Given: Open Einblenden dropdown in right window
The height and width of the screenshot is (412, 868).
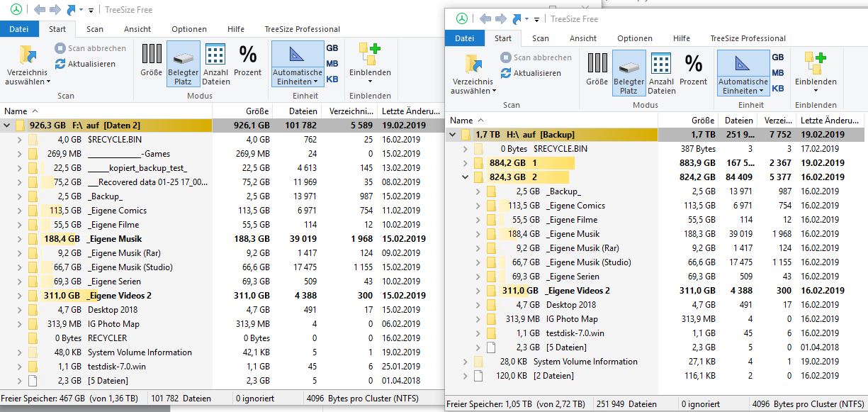Looking at the screenshot, I should point(816,72).
